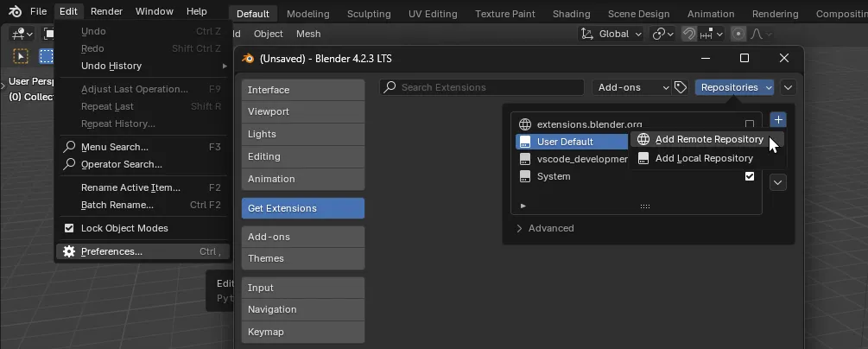868x349 pixels.
Task: Uncheck the System repository checkbox
Action: point(750,176)
